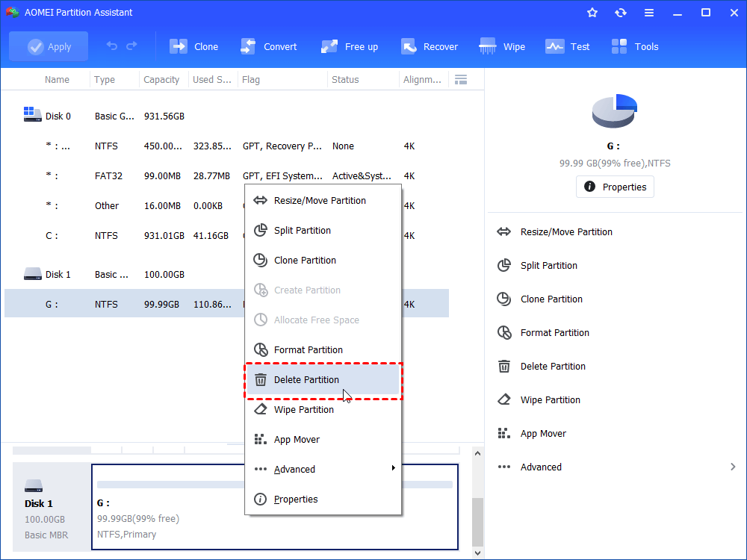Image resolution: width=747 pixels, height=560 pixels.
Task: Open the hamburger menu in title bar
Action: pyautogui.click(x=649, y=13)
